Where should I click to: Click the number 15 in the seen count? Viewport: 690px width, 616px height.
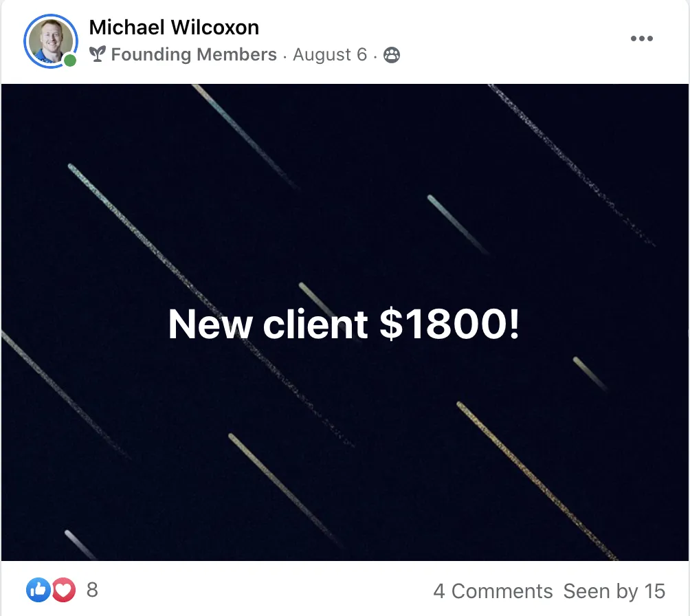(655, 591)
